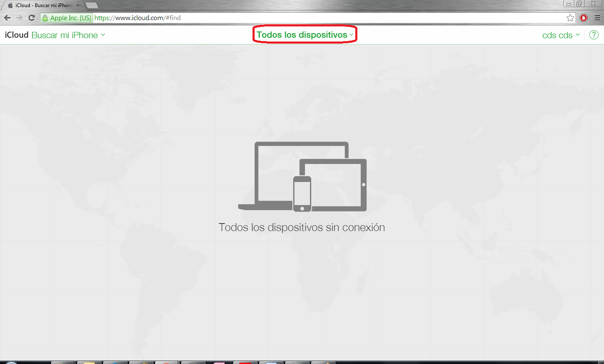Open the Todos los dispositivos dropdown

[305, 35]
